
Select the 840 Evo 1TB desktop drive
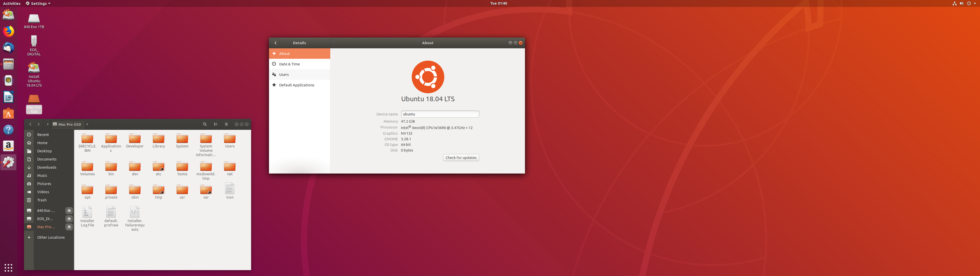pos(34,21)
